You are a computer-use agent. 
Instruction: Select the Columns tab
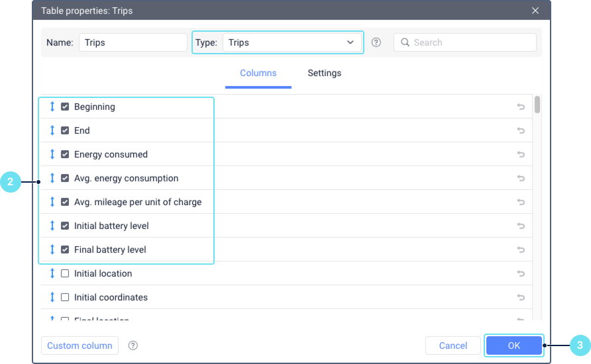point(258,73)
